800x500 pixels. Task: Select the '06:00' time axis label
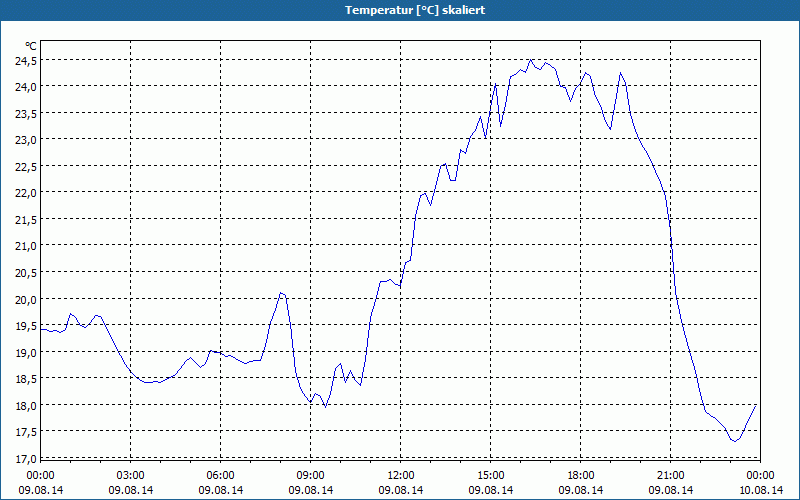[220, 476]
